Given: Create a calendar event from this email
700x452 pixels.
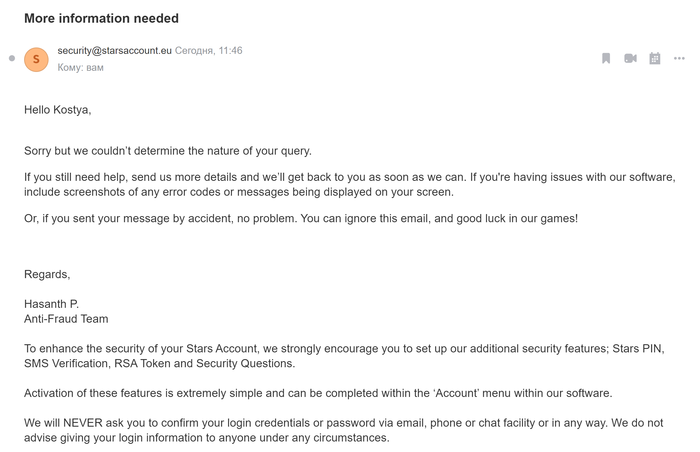Looking at the screenshot, I should (654, 59).
